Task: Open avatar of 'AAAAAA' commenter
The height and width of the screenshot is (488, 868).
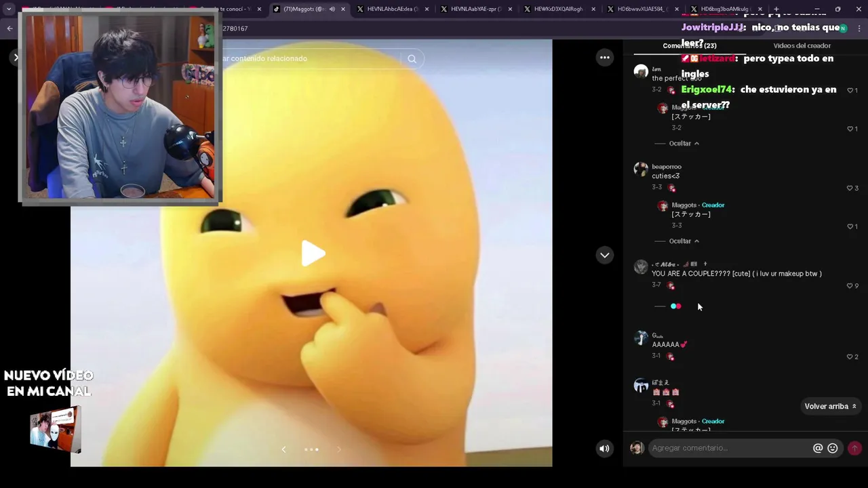Action: (641, 338)
